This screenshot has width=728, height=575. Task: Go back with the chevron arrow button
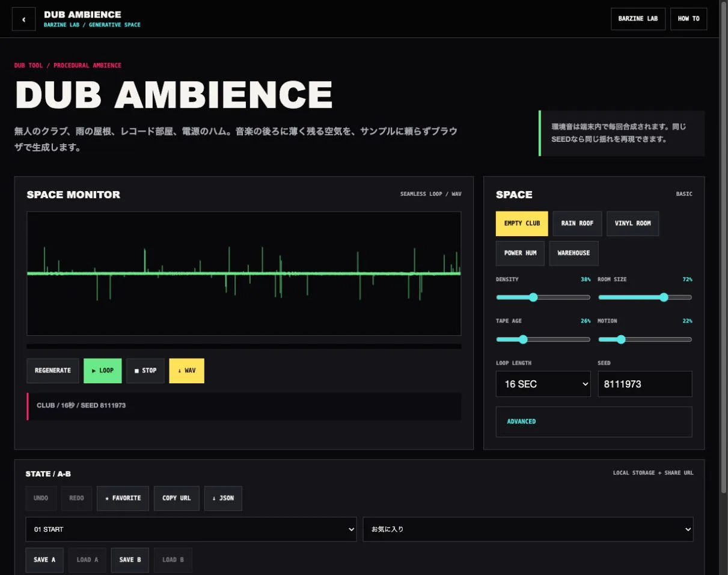pyautogui.click(x=24, y=19)
